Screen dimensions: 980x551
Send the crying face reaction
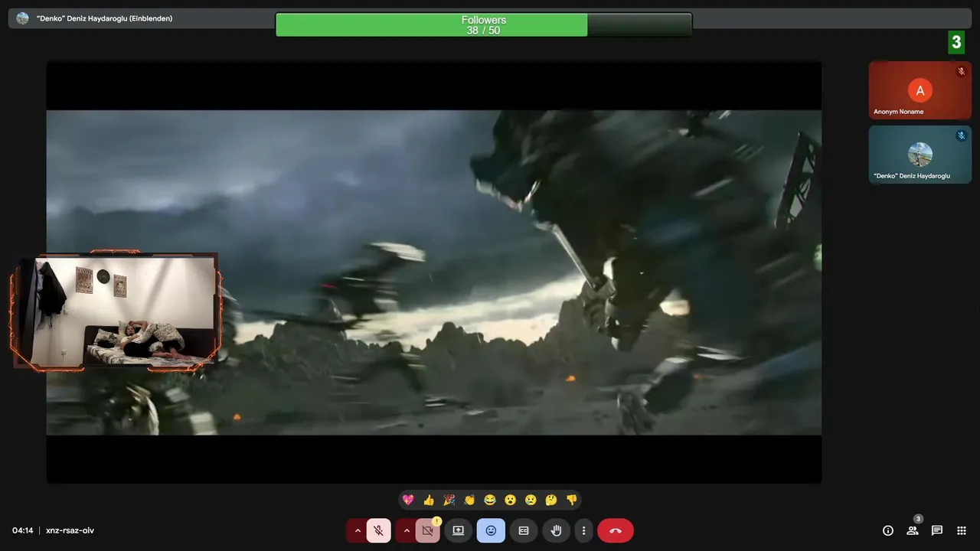coord(531,500)
